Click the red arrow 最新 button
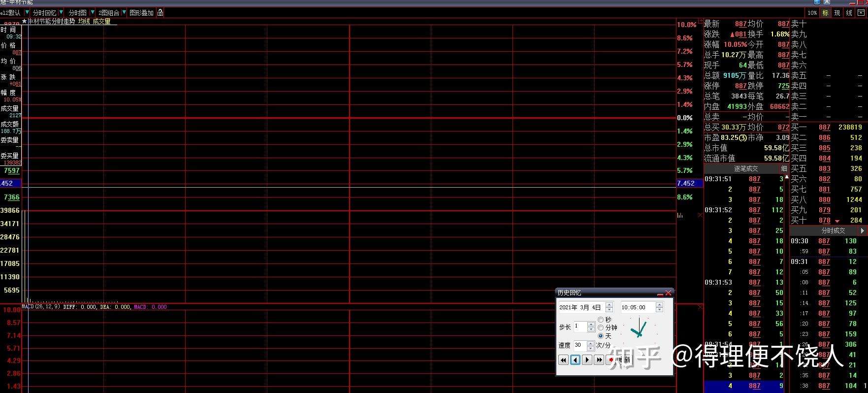Viewport: 868px width, 393px height. tap(619, 360)
